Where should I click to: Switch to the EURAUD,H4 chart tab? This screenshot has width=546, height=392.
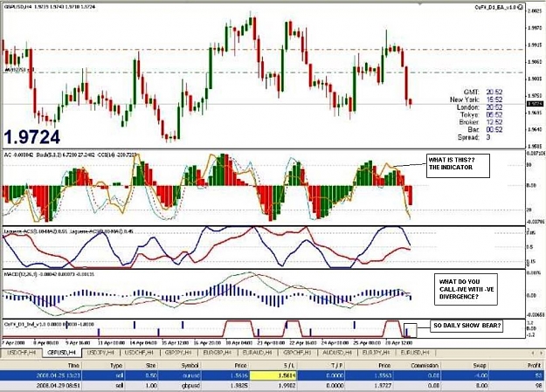point(258,353)
